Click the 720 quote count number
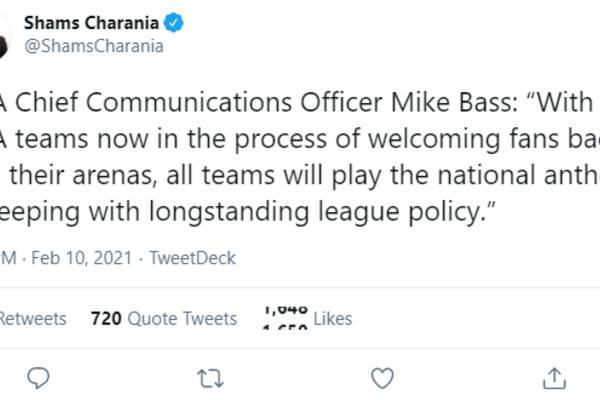Viewport: 600px width, 400px height. coord(106,319)
